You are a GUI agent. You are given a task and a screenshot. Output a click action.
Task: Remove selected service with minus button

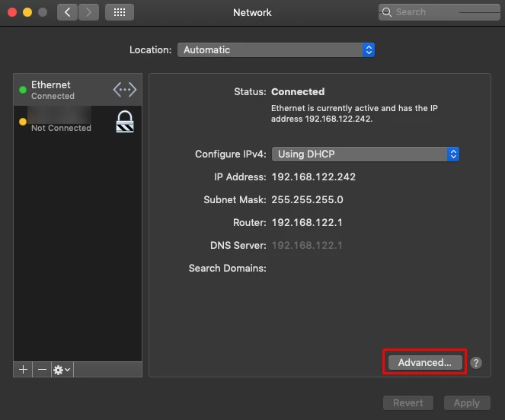pyautogui.click(x=42, y=370)
